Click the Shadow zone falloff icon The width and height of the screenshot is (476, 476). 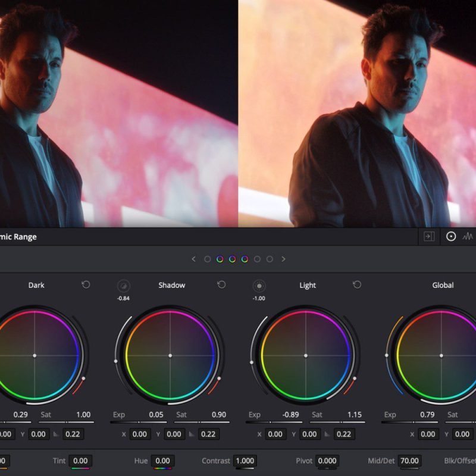[124, 286]
